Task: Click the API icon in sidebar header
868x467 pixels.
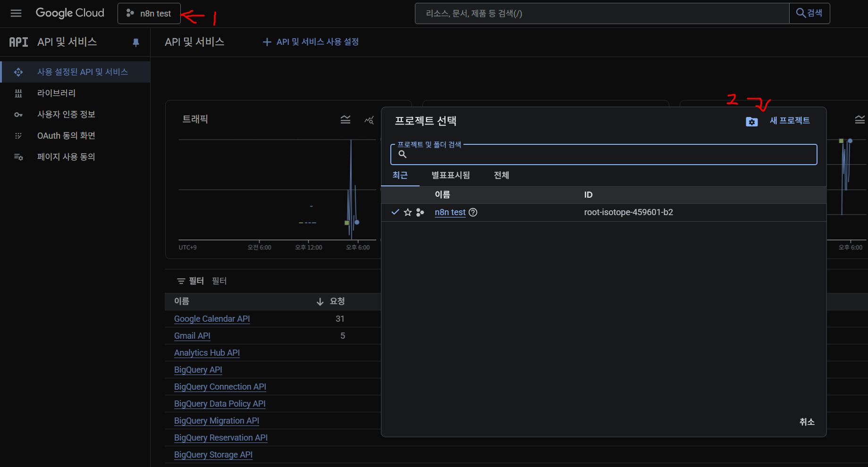Action: coord(18,42)
